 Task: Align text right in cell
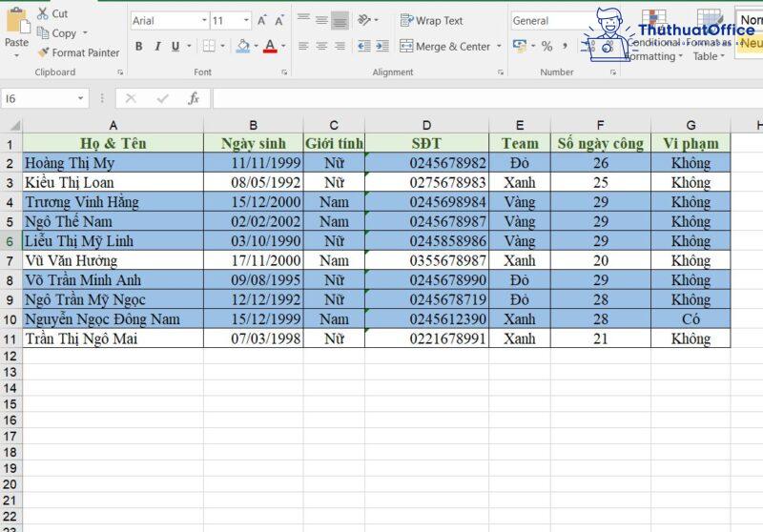(340, 46)
